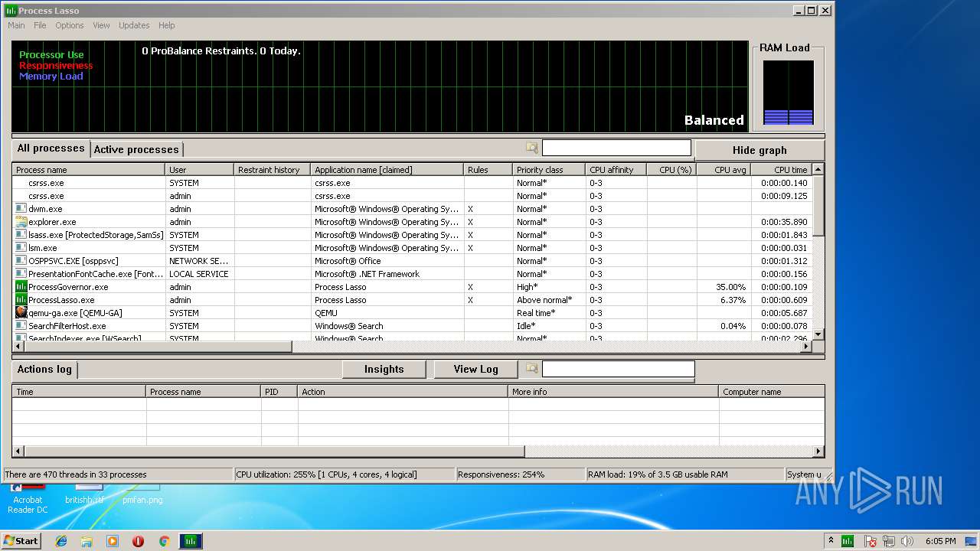Click the actions log filter search icon
The width and height of the screenshot is (980, 551).
pos(532,369)
